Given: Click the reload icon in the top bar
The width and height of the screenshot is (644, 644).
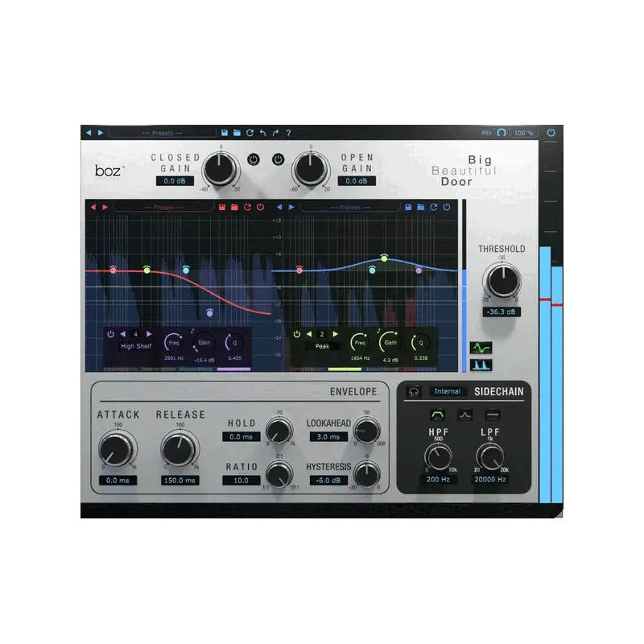Looking at the screenshot, I should point(250,133).
